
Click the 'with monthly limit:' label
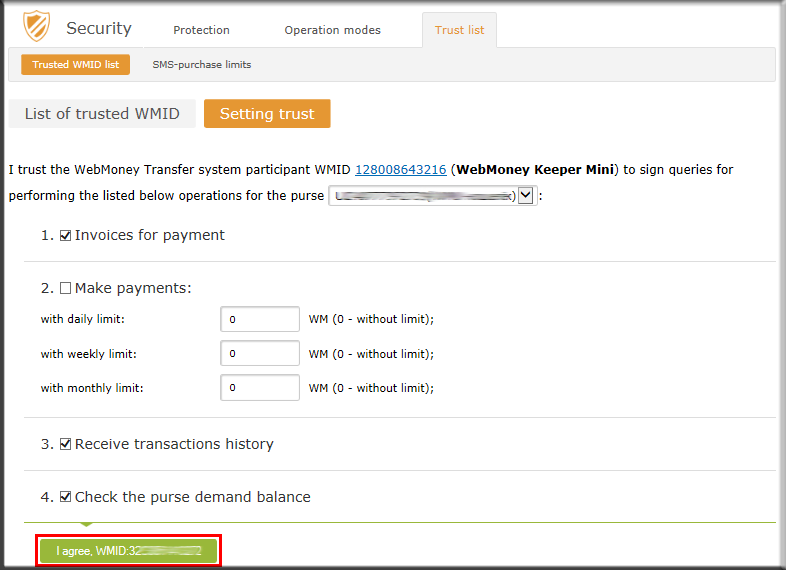coord(92,388)
